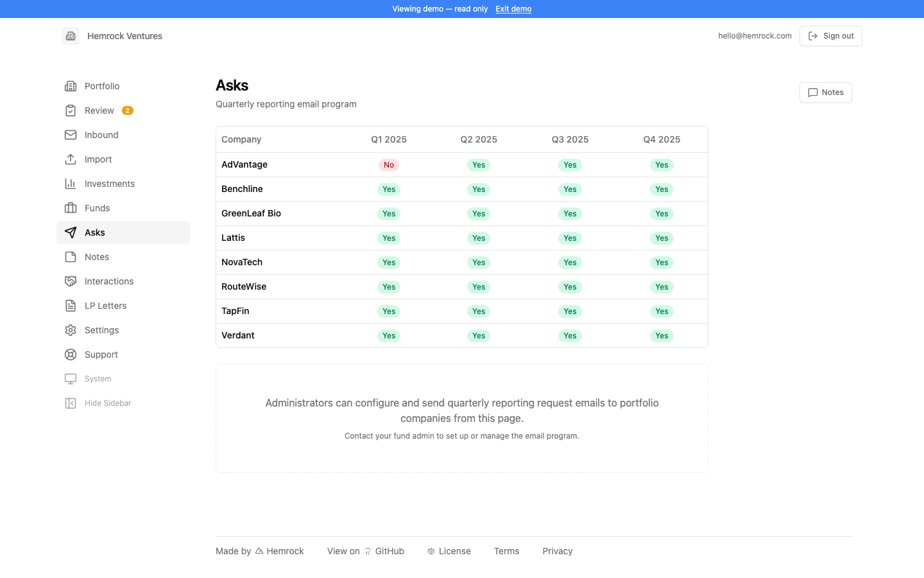The width and height of the screenshot is (924, 578).
Task: Click the Q3 2025 column header
Action: pyautogui.click(x=570, y=139)
